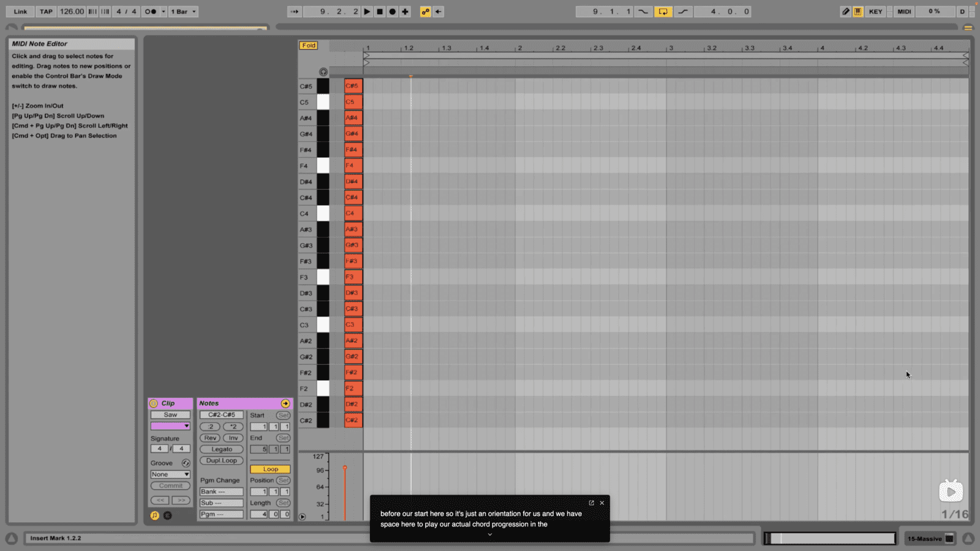Toggle the yellow Loop switch in Notes panel

pos(270,470)
